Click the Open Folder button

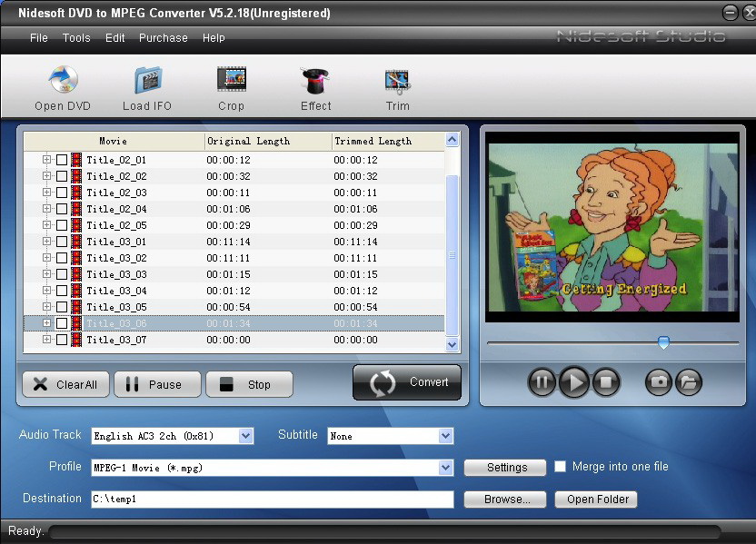(x=596, y=499)
